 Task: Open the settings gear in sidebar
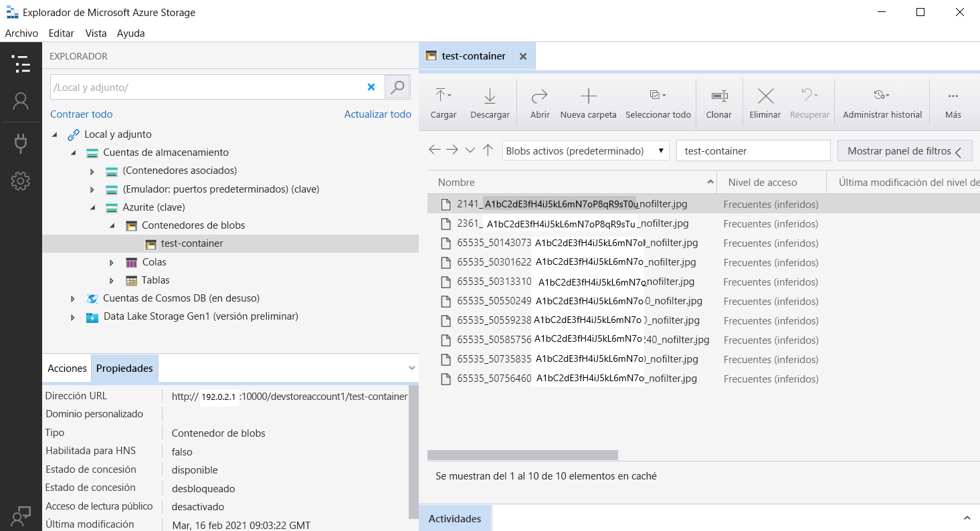pyautogui.click(x=21, y=181)
